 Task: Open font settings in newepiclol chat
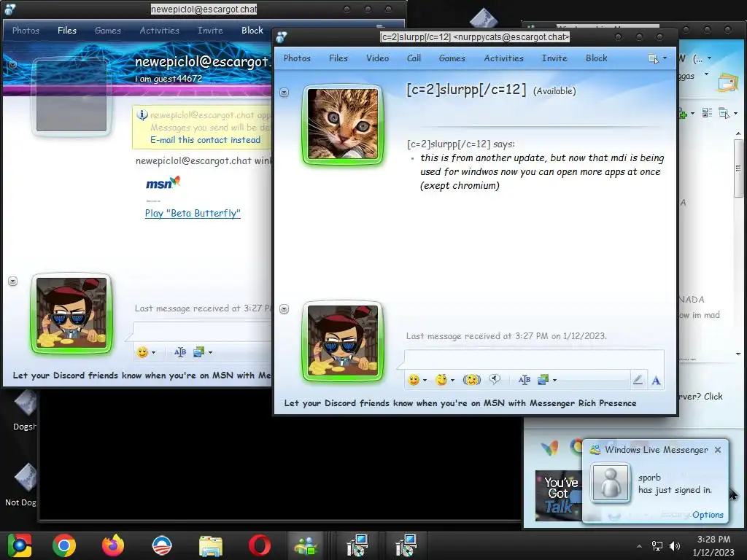[180, 352]
